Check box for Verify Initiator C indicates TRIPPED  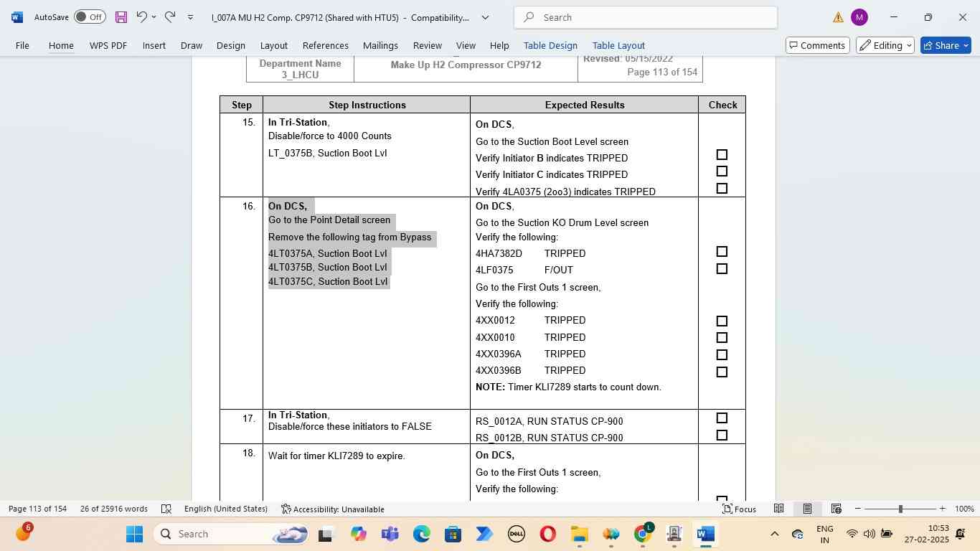click(x=722, y=171)
